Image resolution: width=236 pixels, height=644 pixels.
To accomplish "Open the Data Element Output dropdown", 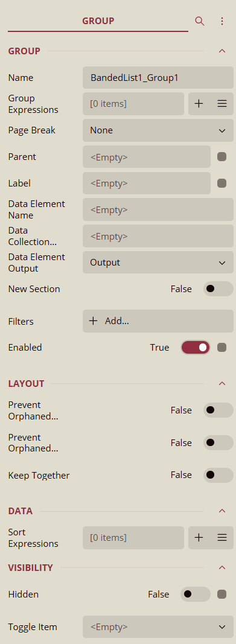I will coord(158,262).
